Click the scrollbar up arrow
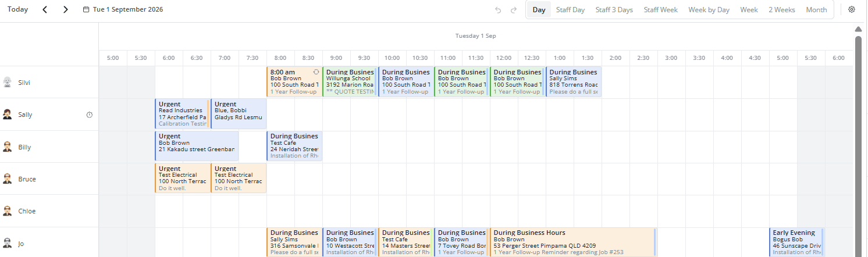Image resolution: width=868 pixels, height=257 pixels. coord(858,29)
